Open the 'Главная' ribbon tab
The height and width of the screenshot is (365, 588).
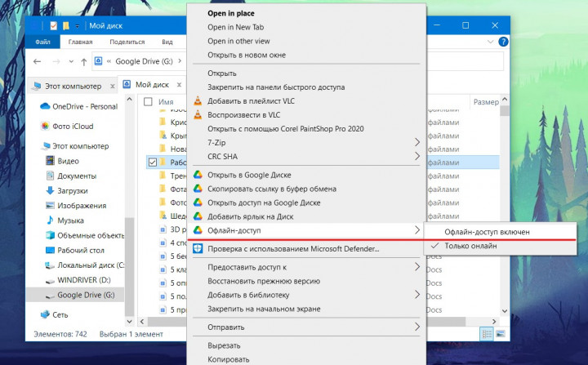pos(80,42)
